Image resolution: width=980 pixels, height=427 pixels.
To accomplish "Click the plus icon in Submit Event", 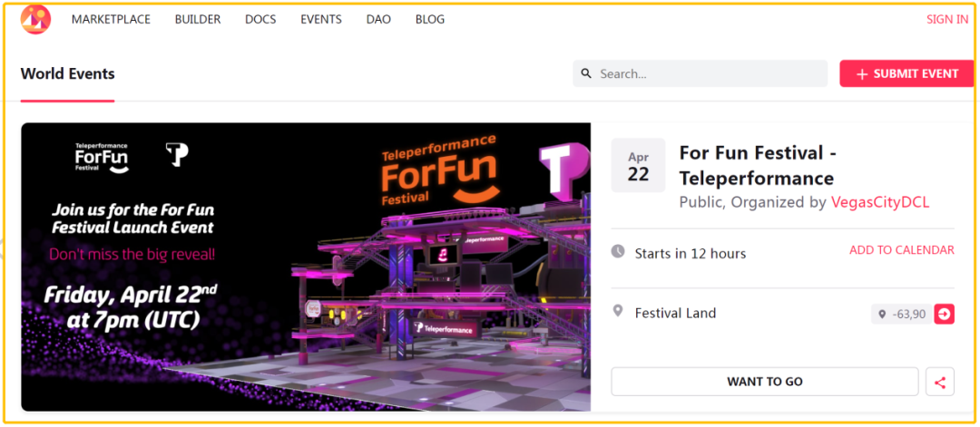I will click(x=862, y=74).
